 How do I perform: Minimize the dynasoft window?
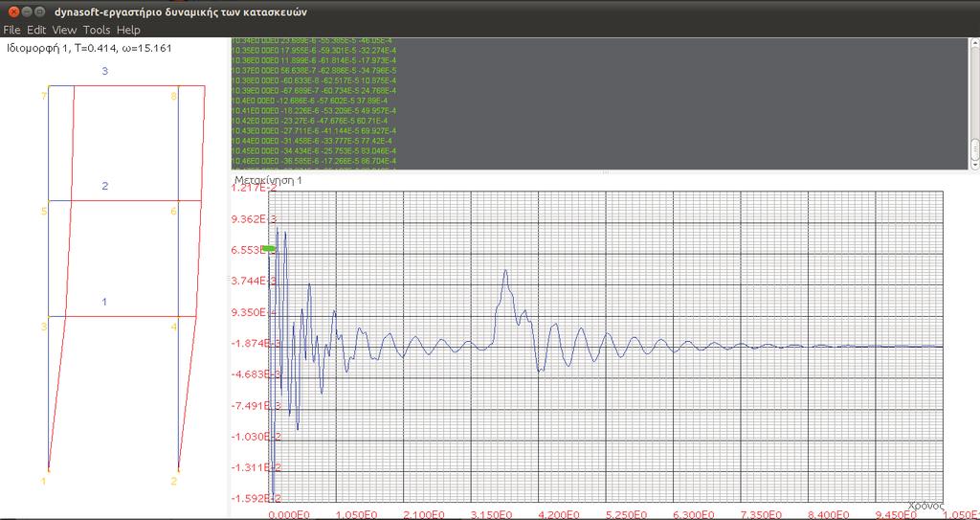click(26, 11)
